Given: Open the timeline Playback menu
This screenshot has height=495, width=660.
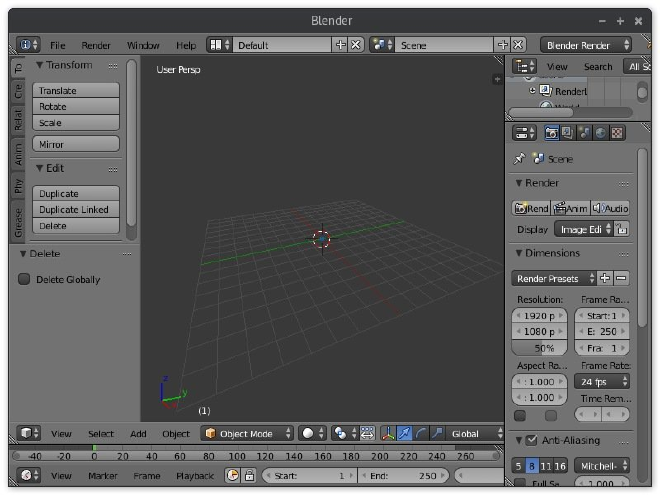Looking at the screenshot, I should coord(194,476).
